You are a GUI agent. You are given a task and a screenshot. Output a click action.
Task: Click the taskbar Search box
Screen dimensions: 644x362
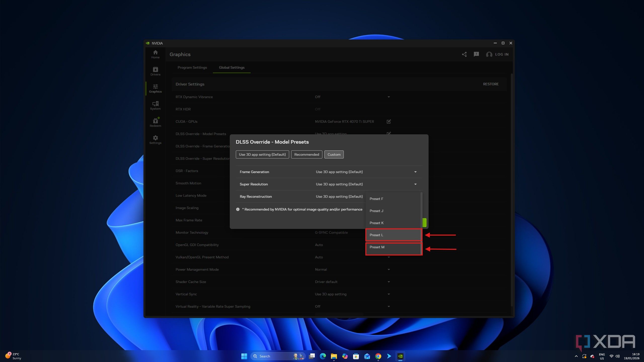tap(278, 356)
